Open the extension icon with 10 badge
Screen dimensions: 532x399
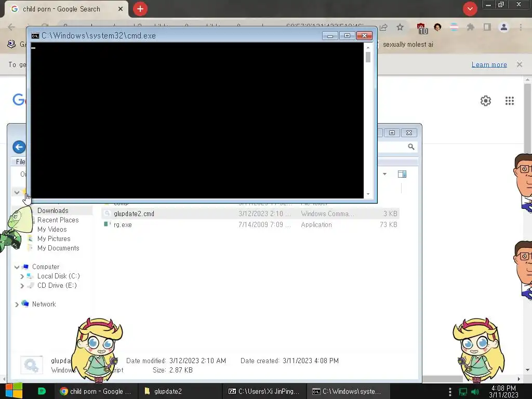point(422,29)
